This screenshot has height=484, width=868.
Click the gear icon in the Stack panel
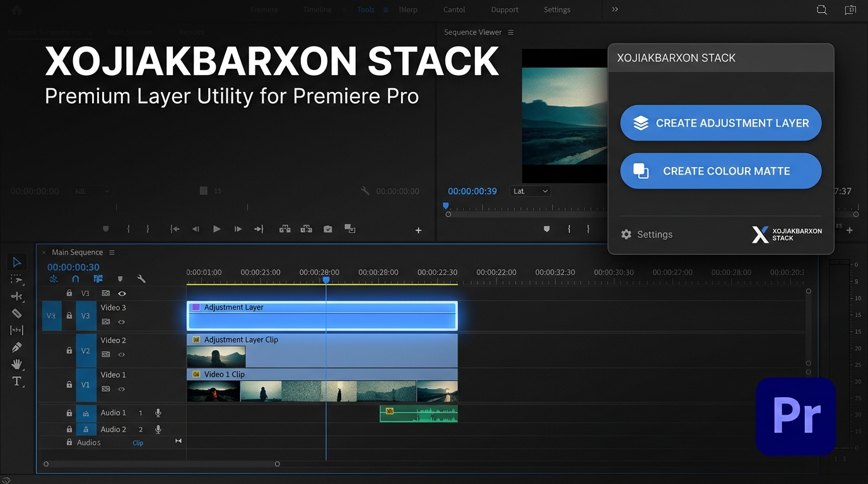[x=626, y=234]
